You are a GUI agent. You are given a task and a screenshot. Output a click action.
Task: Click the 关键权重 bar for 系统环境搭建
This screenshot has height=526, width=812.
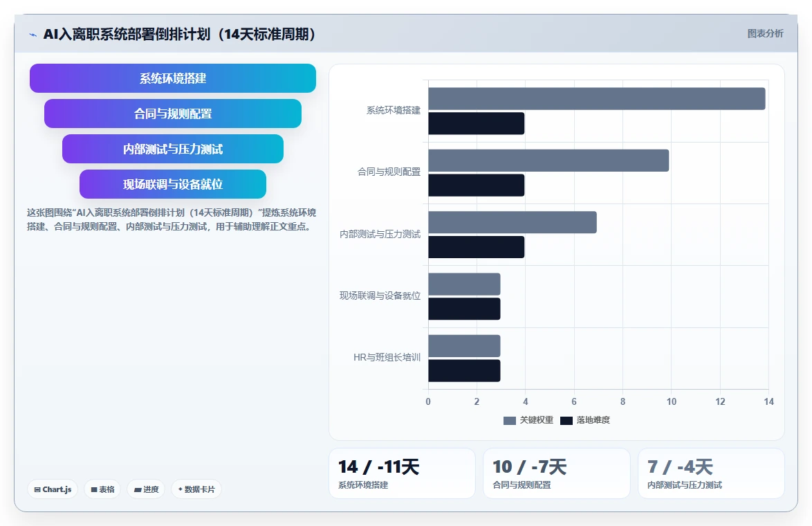[x=597, y=98]
